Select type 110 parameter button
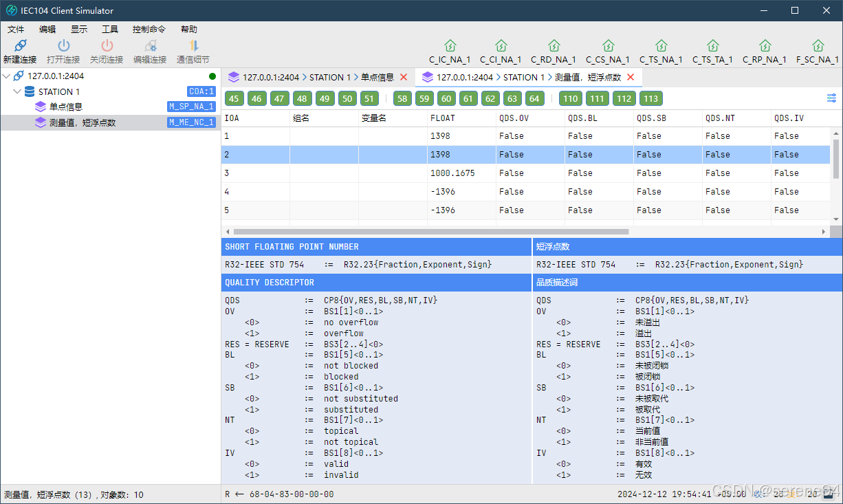Screen dimensions: 843x504 click(x=571, y=98)
